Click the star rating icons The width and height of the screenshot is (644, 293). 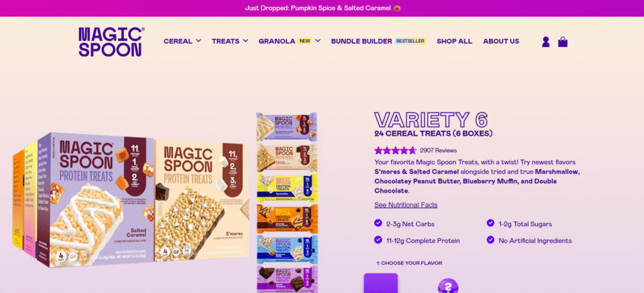395,150
